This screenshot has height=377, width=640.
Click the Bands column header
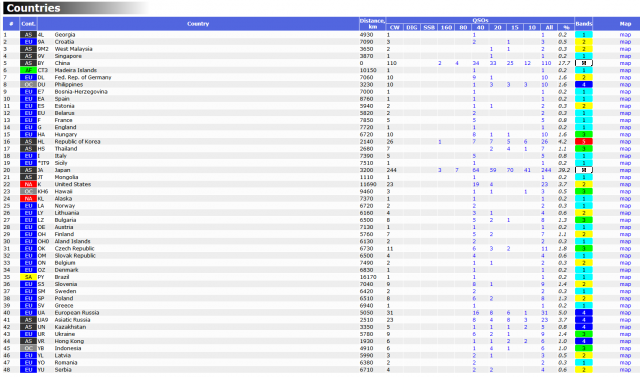click(584, 24)
